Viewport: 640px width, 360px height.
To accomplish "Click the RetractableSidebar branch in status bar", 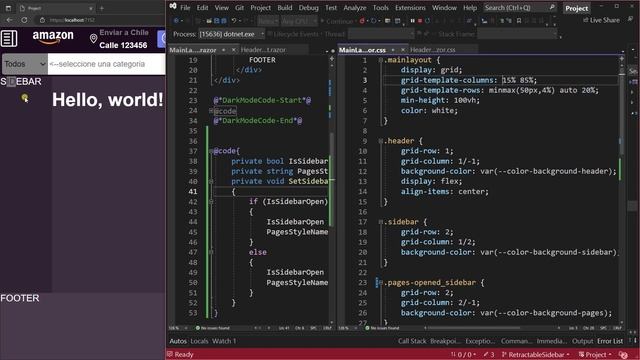I will (535, 355).
